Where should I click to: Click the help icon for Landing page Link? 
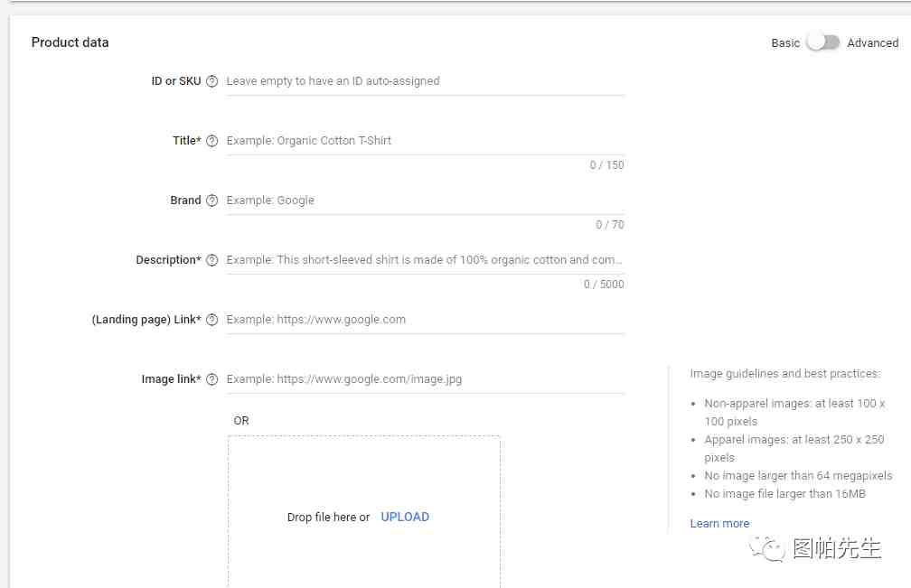211,320
